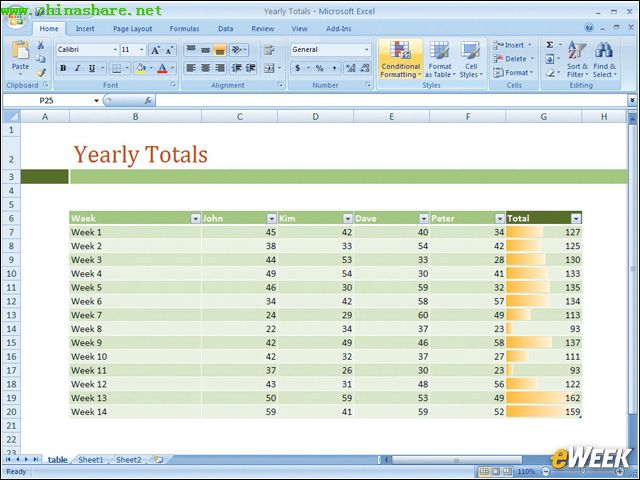
Task: Click the Borders icon
Action: click(x=116, y=68)
